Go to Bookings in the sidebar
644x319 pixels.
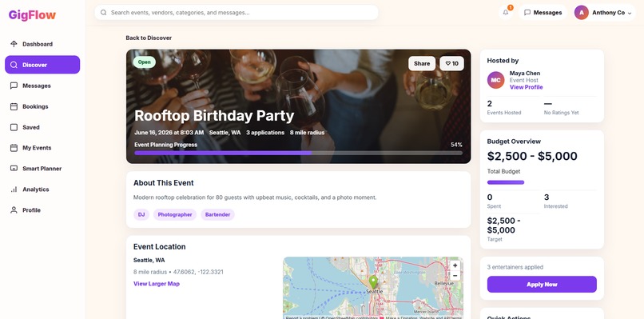(x=42, y=106)
